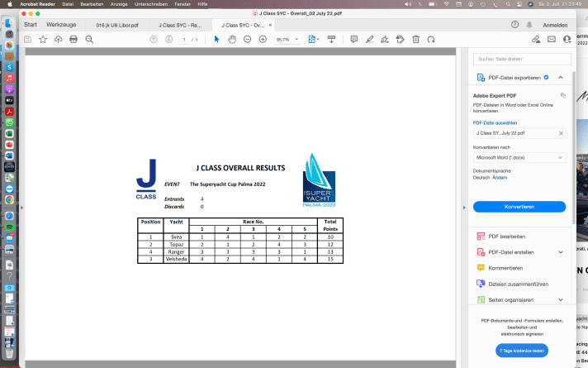Go to previous page with up arrow
Viewport: 588px width, 368px height.
pos(154,39)
